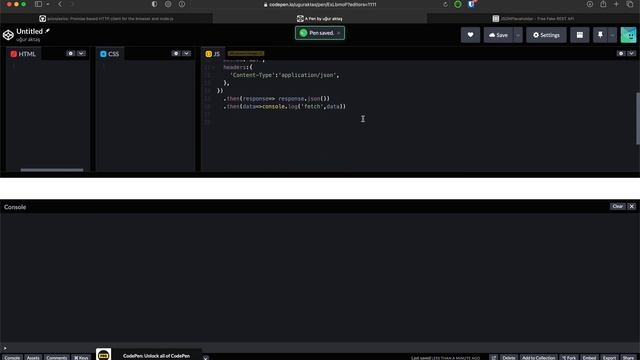Viewport: 640px width, 360px height.
Task: Open the user avatar menu
Action: click(629, 35)
